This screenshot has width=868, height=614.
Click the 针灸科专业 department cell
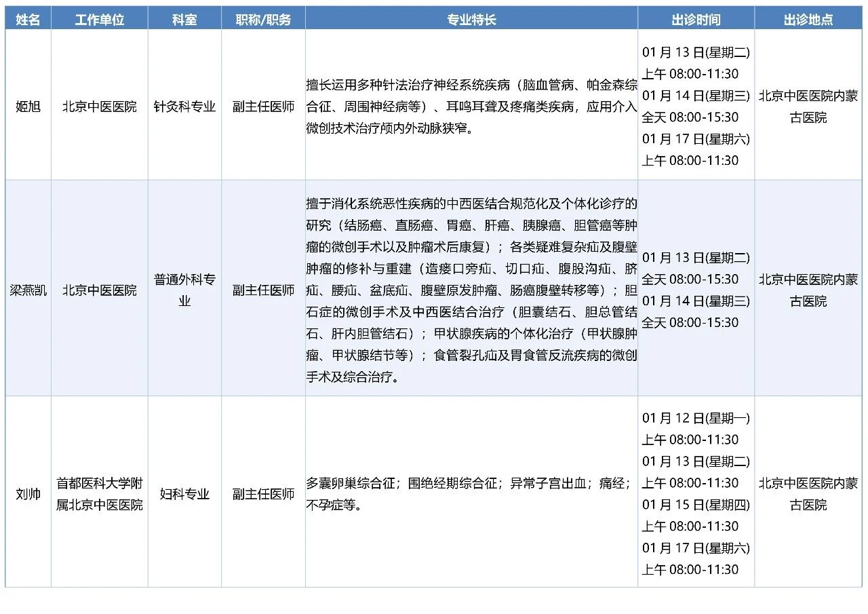pyautogui.click(x=184, y=107)
